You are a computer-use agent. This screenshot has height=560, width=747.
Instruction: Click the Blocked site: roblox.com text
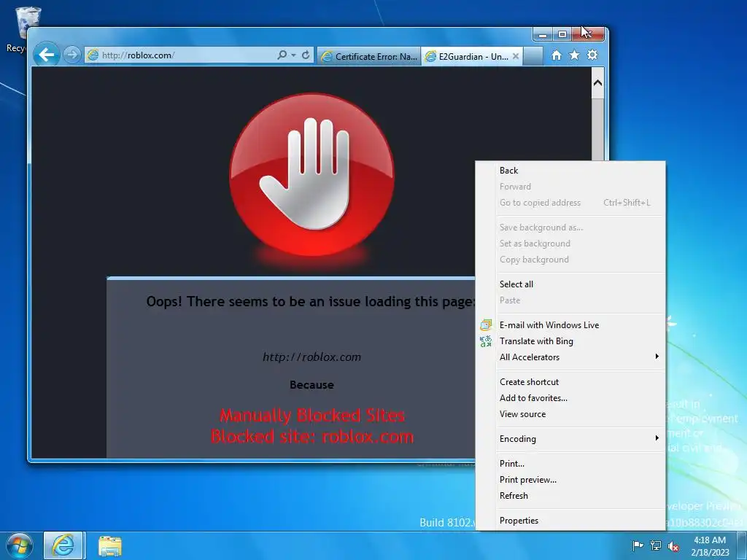point(312,437)
